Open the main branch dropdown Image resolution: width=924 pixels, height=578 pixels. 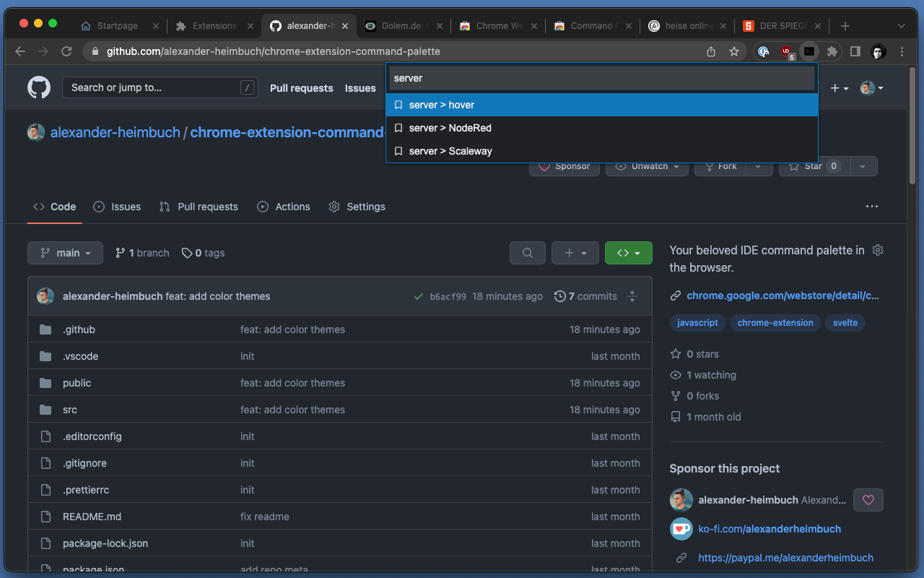pos(65,253)
